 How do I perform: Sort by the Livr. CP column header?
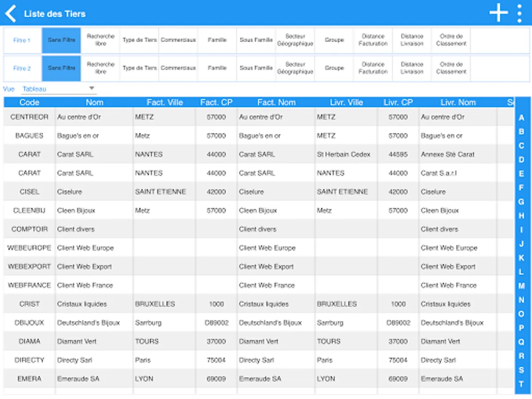398,102
